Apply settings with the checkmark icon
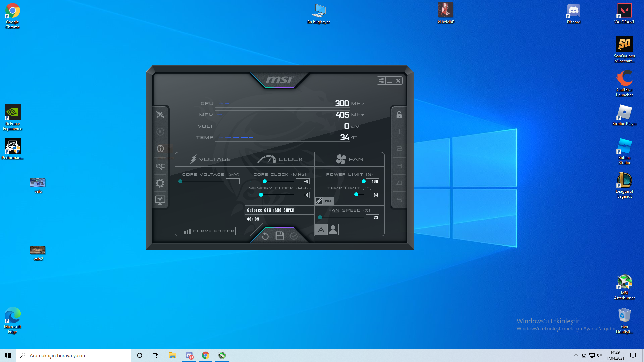Viewport: 644px width, 362px height. 294,236
